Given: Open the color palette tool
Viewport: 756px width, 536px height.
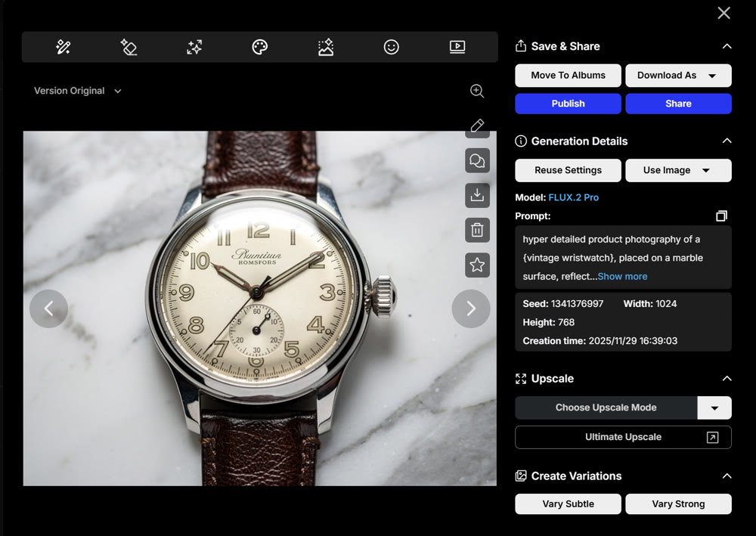Looking at the screenshot, I should [259, 47].
